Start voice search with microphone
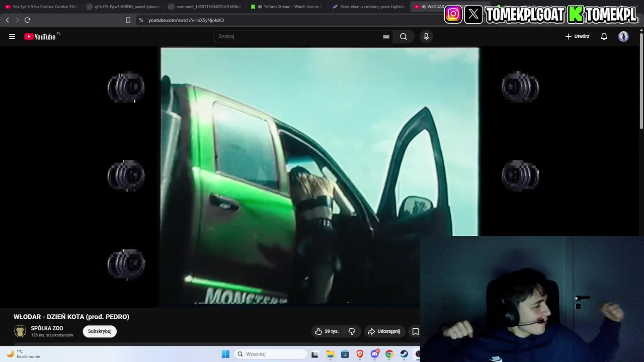 [426, 36]
